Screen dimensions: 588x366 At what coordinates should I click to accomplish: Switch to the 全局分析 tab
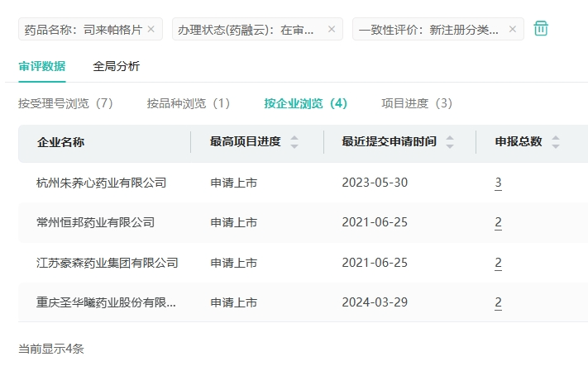pyautogui.click(x=116, y=66)
